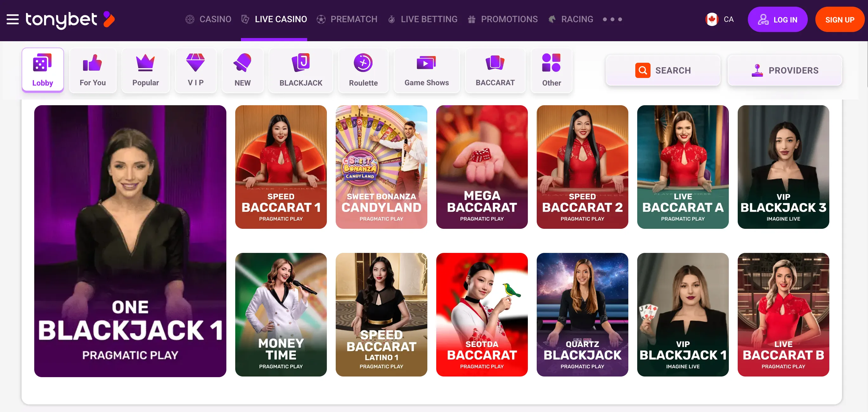Click the SIGN UP button

click(840, 20)
